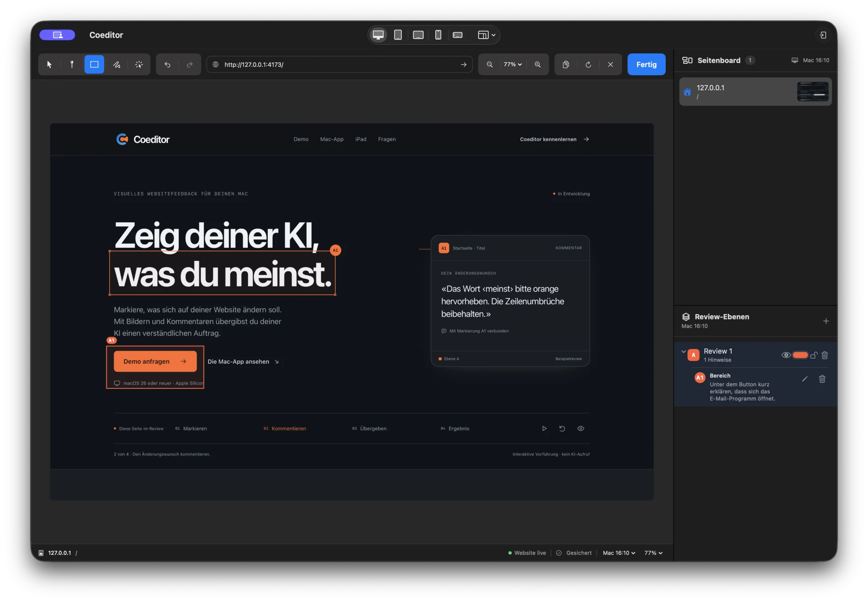Select the freehand drawing tool

(x=117, y=64)
